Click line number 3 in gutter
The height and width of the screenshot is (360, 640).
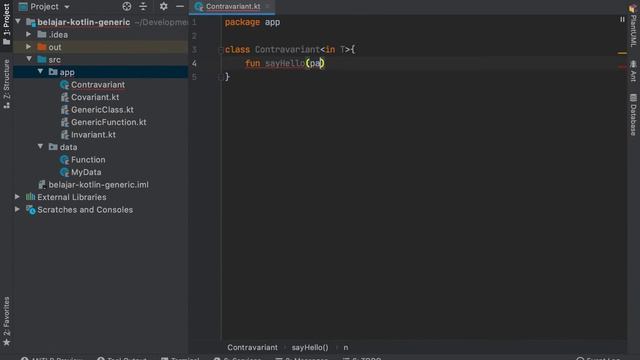(x=194, y=49)
